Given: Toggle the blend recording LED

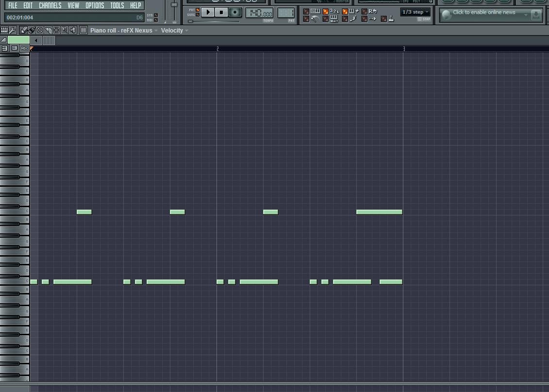Looking at the screenshot, I should click(345, 12).
